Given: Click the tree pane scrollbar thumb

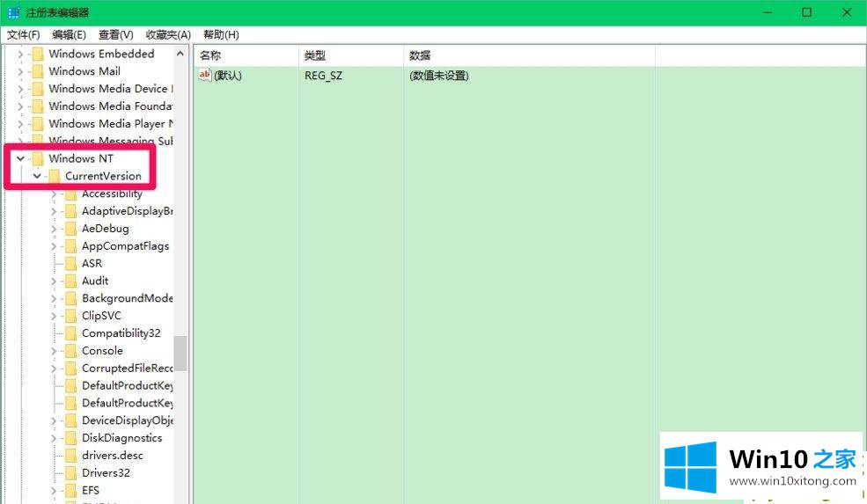Looking at the screenshot, I should (180, 354).
